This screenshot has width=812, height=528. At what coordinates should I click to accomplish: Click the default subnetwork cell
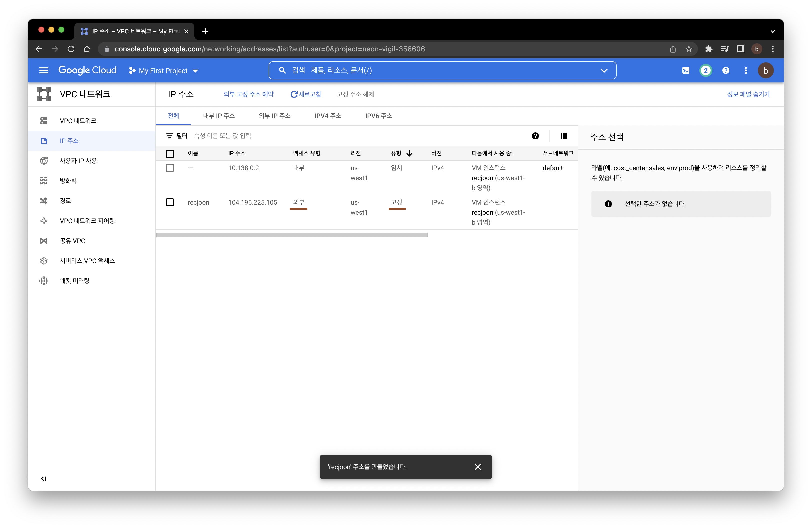(552, 168)
